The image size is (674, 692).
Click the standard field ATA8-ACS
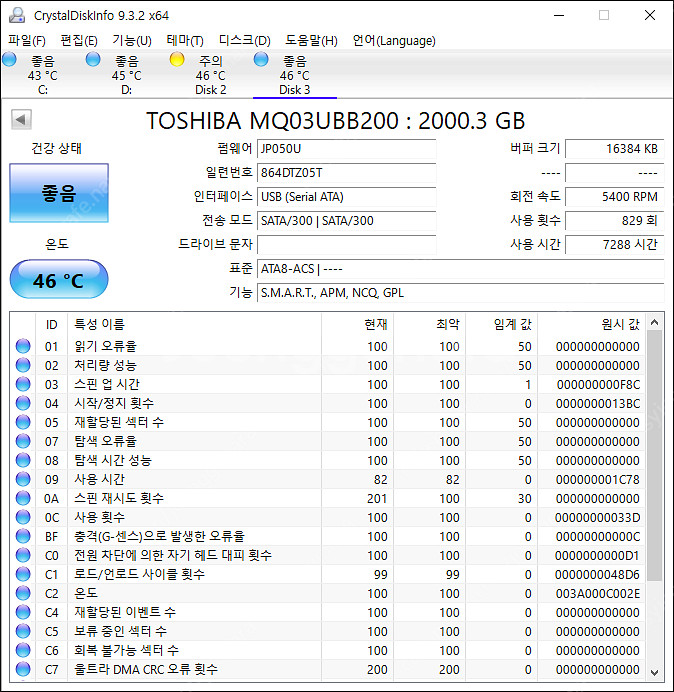coord(460,268)
